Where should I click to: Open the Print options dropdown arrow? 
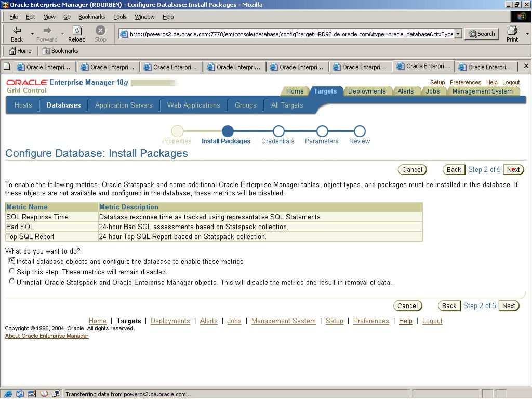527,34
